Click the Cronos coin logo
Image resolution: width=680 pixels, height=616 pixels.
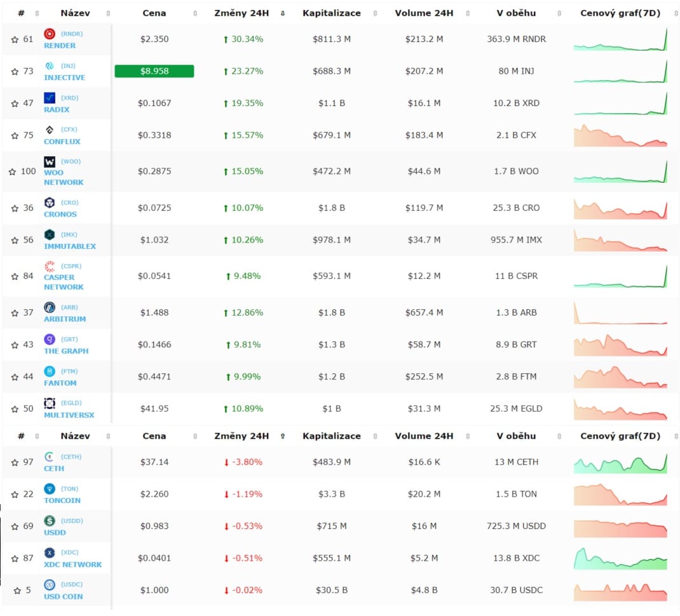pyautogui.click(x=50, y=202)
